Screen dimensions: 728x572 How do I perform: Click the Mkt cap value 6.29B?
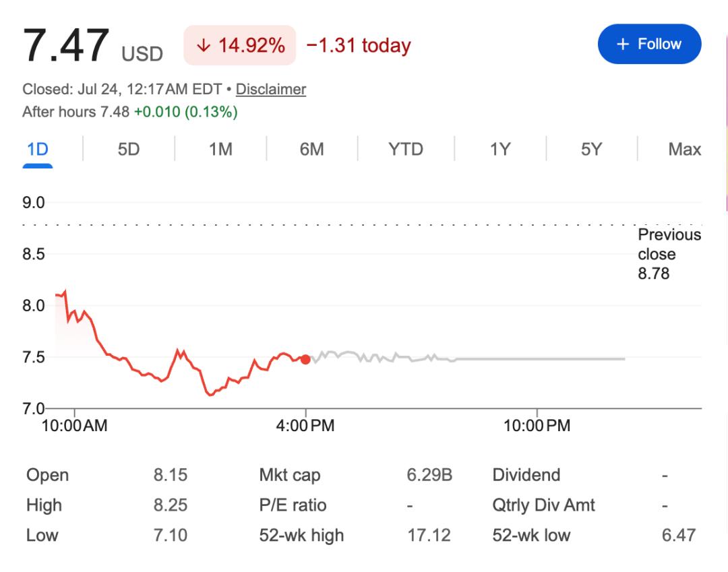pos(429,475)
